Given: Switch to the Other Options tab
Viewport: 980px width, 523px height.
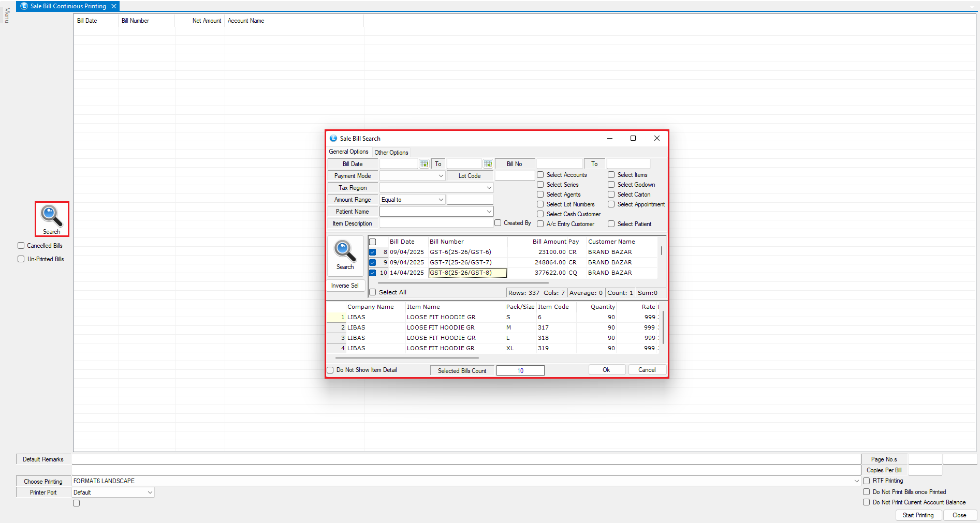Looking at the screenshot, I should tap(391, 153).
